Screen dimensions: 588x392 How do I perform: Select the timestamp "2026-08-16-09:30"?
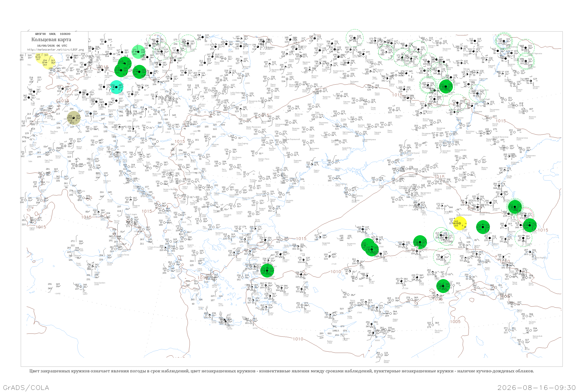point(536,387)
